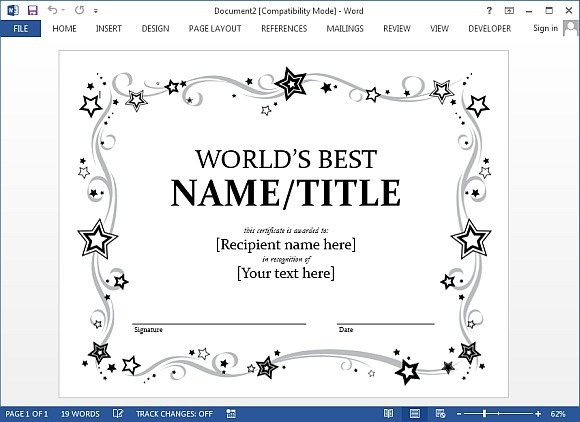Repeat the last action with redo icon
Image resolution: width=580 pixels, height=422 pixels.
pos(79,10)
